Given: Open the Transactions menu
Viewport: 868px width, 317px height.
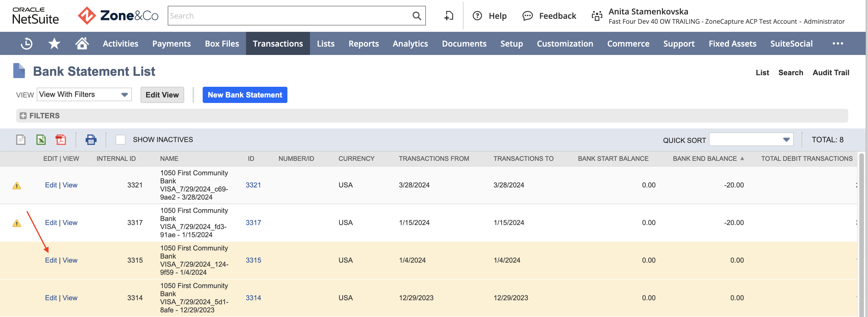Looking at the screenshot, I should coord(278,43).
